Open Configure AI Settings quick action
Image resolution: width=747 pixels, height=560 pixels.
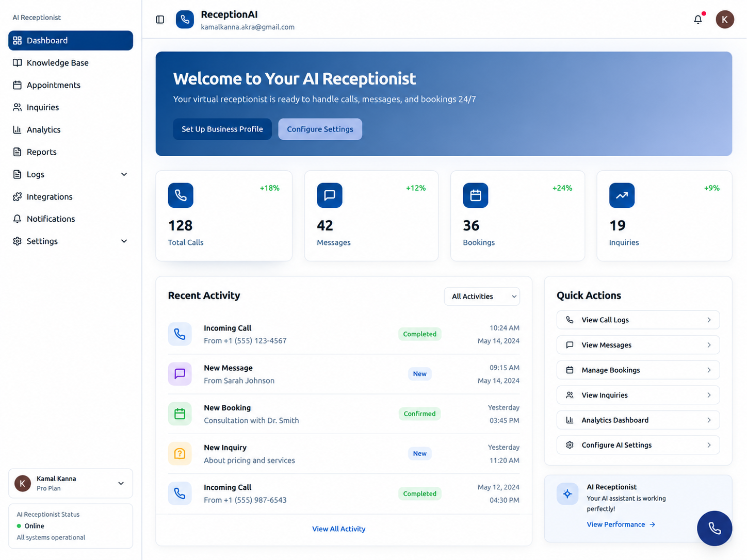tap(638, 445)
